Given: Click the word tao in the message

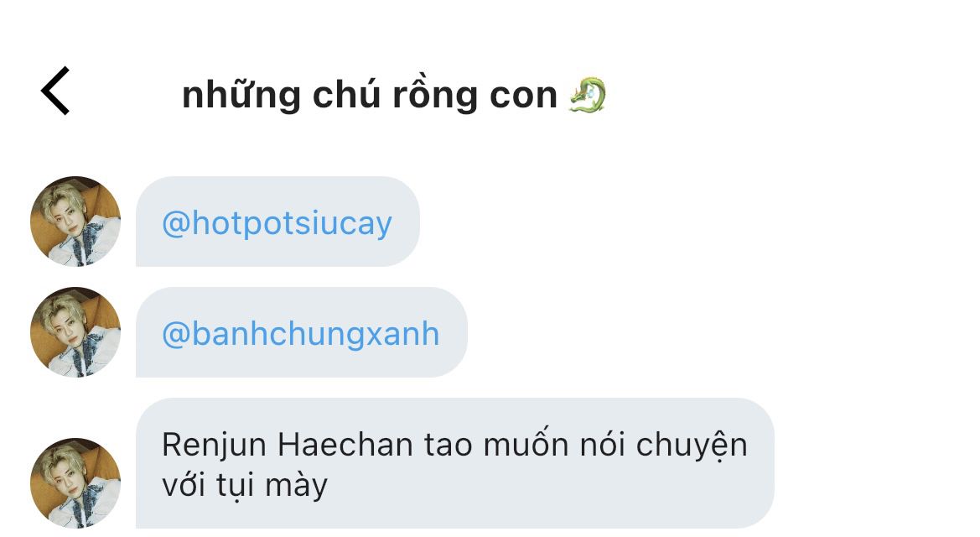Looking at the screenshot, I should (x=449, y=446).
